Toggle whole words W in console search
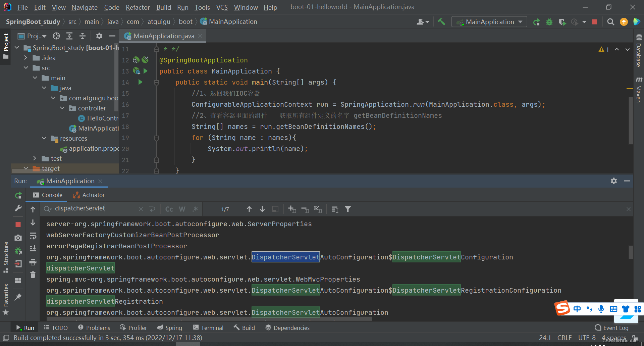 (182, 209)
